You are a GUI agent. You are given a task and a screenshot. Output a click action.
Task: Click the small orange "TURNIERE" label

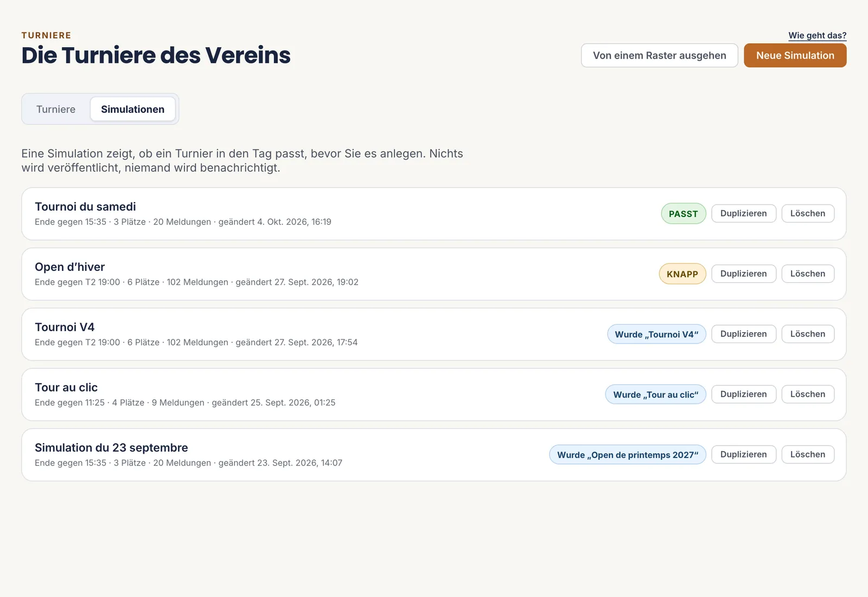coord(46,35)
